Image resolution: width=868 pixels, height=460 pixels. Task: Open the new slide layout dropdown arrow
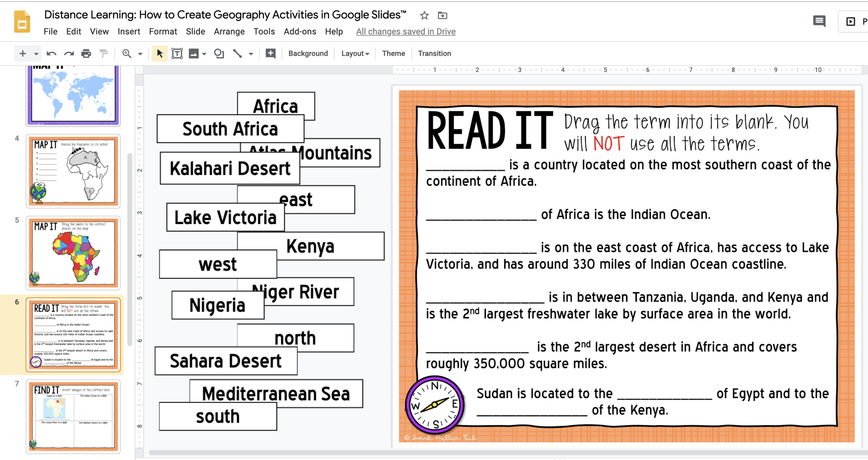(36, 54)
